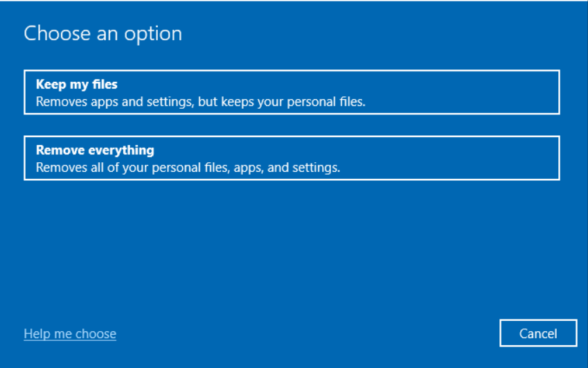Choose the Remove everything option
Screen dimensions: 588x368
pyautogui.click(x=291, y=158)
